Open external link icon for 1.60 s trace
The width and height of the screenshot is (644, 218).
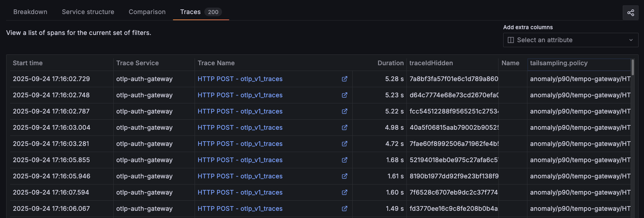[344, 192]
